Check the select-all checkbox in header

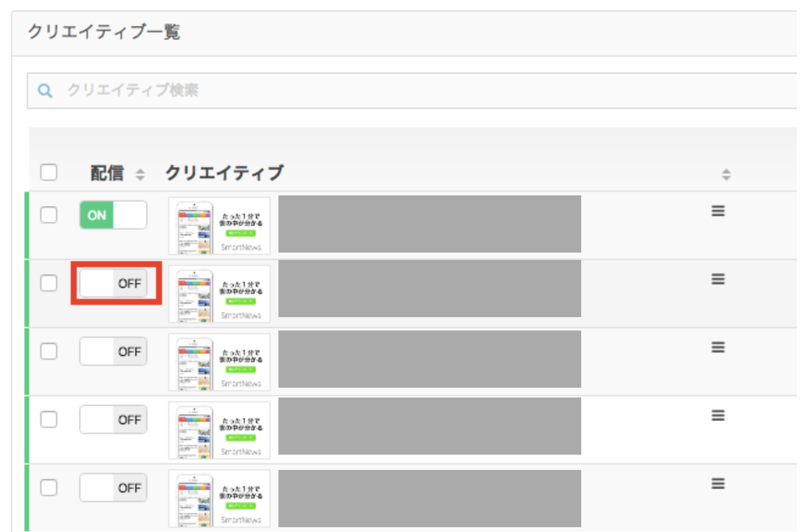click(49, 173)
